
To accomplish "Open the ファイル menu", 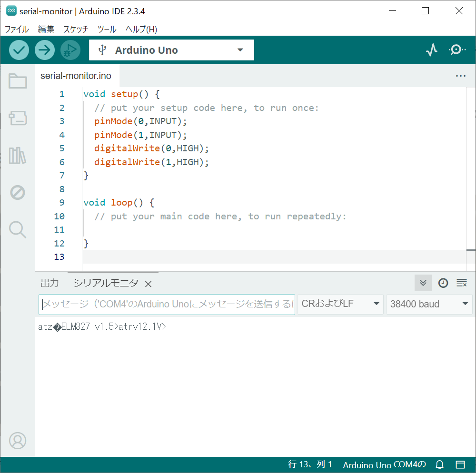I will [x=17, y=29].
